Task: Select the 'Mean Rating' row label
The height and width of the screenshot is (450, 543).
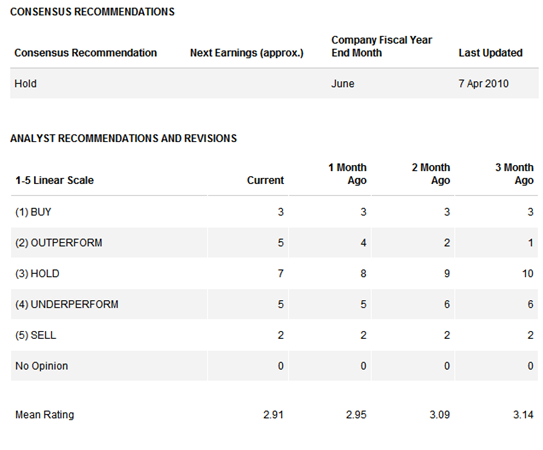Action: (45, 415)
